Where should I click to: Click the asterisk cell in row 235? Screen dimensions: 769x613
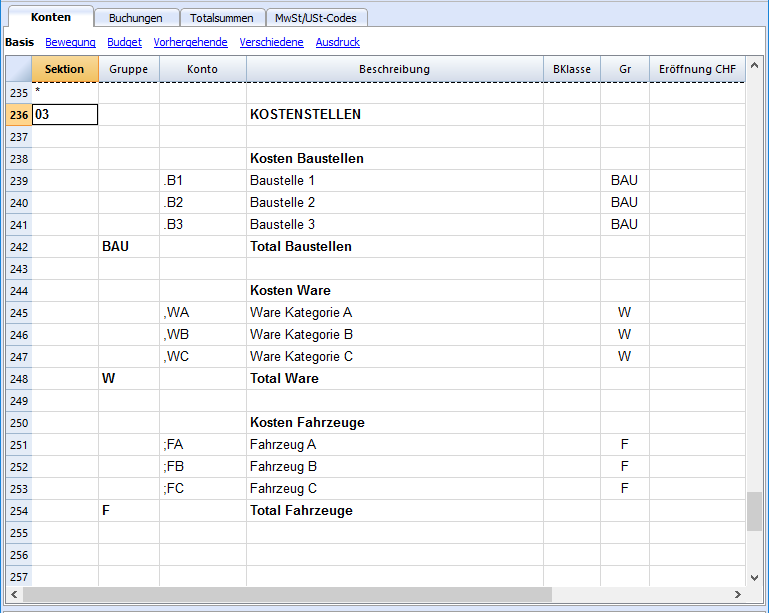tap(65, 93)
